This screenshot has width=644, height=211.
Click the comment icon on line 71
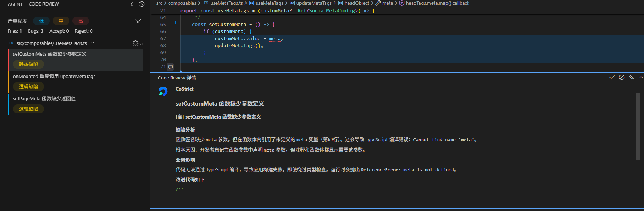170,67
